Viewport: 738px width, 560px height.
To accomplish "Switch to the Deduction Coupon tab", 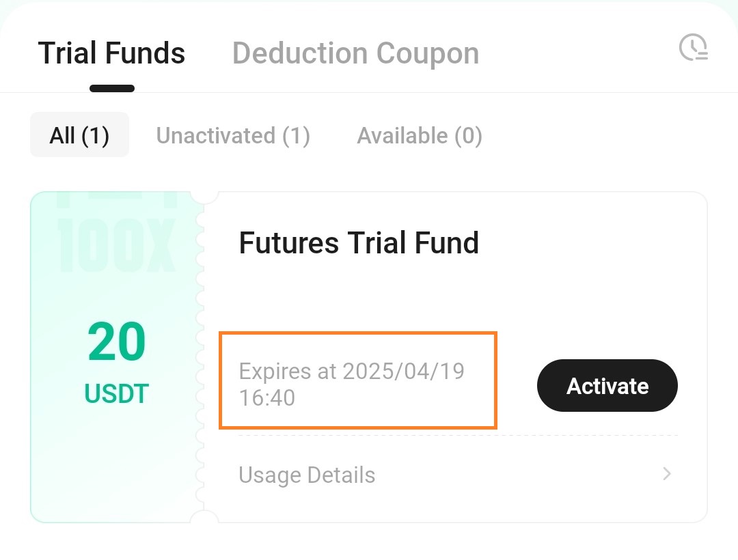I will (356, 53).
